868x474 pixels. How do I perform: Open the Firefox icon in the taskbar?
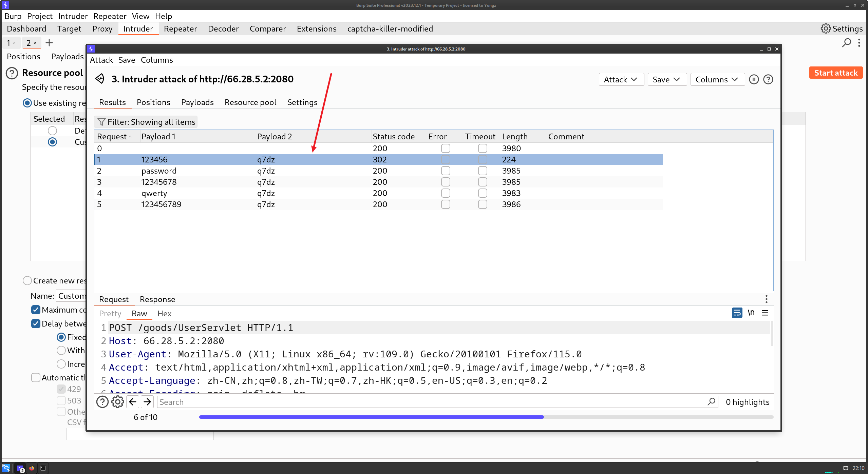32,468
